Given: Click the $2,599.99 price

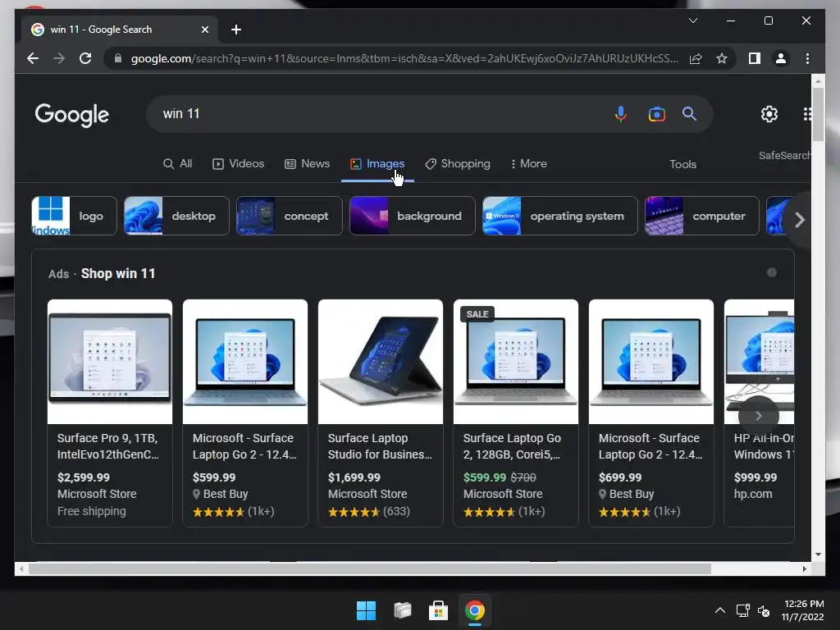Looking at the screenshot, I should coord(84,477).
